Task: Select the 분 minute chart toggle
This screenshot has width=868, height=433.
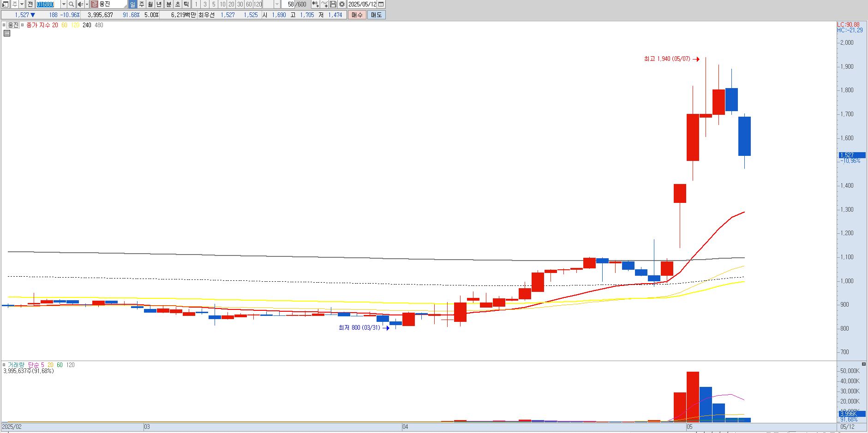Action: [169, 4]
